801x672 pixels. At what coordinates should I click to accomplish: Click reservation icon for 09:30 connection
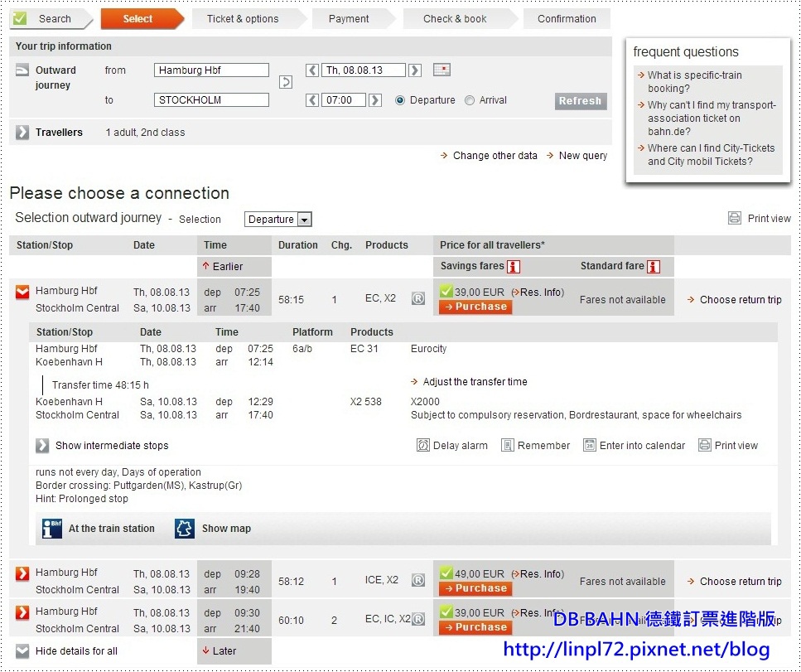tap(418, 619)
